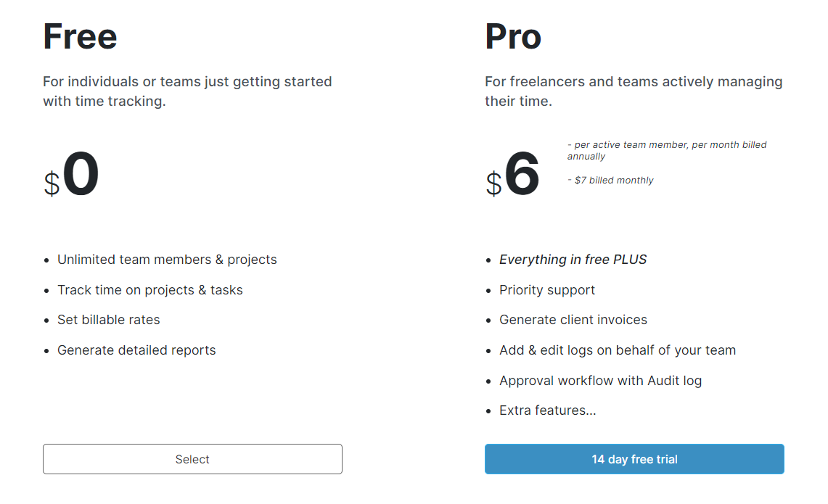The width and height of the screenshot is (828, 504).
Task: Click the $6 price on Pro plan
Action: pos(513,175)
